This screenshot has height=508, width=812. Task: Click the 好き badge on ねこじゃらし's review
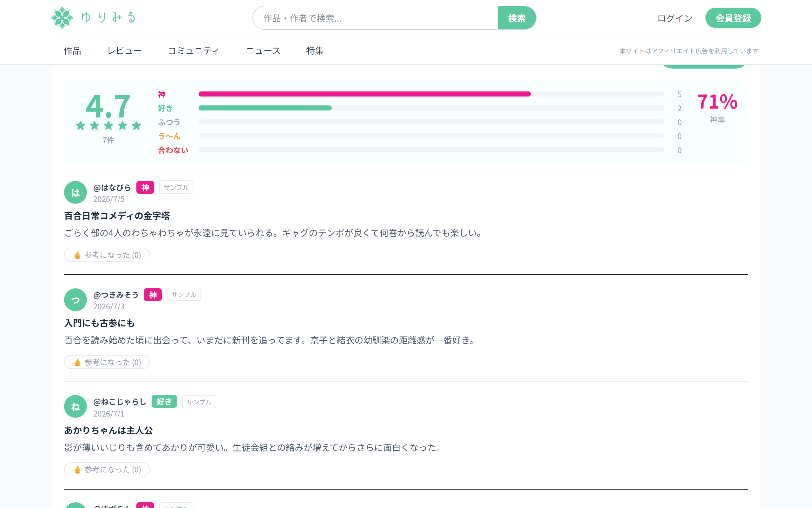point(164,402)
